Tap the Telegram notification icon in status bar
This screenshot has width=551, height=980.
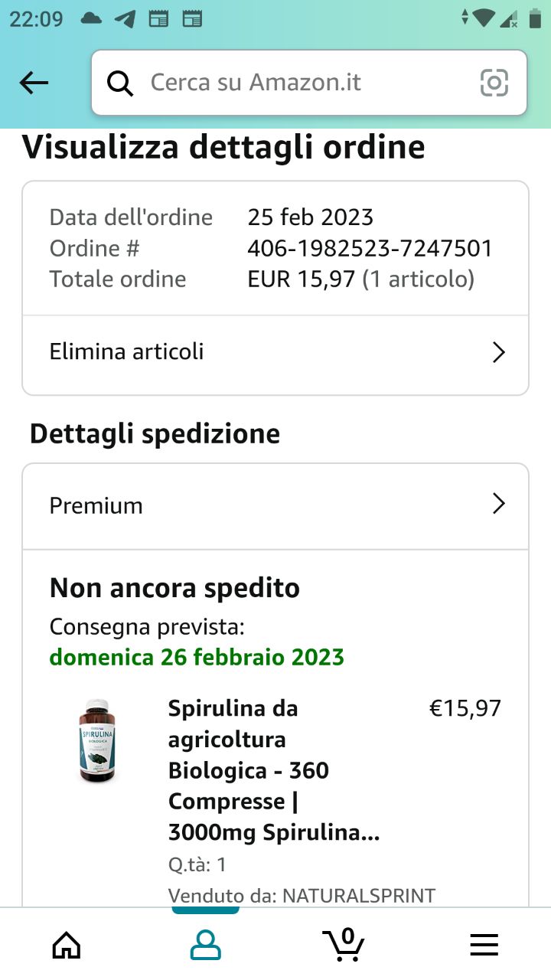pyautogui.click(x=125, y=18)
